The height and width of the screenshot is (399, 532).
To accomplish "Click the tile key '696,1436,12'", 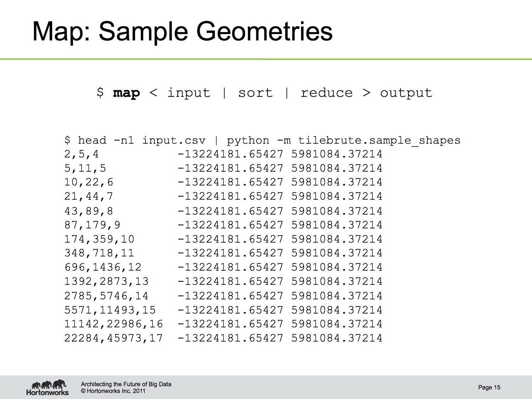I will [103, 267].
